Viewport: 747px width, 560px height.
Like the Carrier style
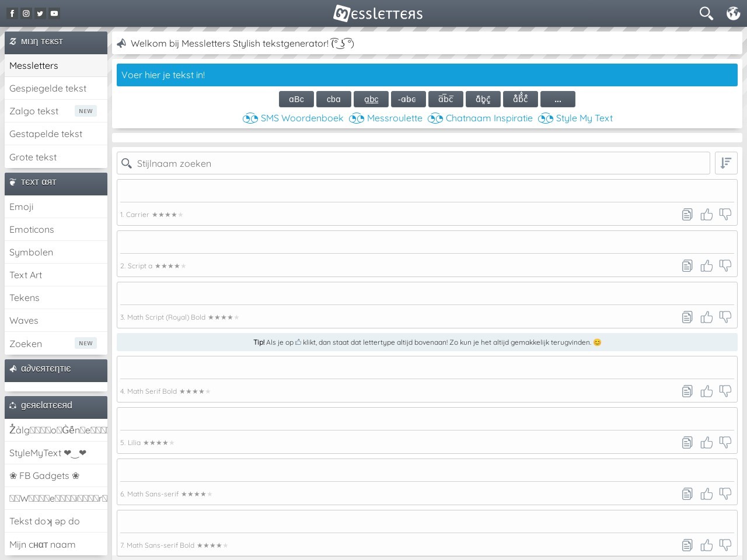(707, 215)
